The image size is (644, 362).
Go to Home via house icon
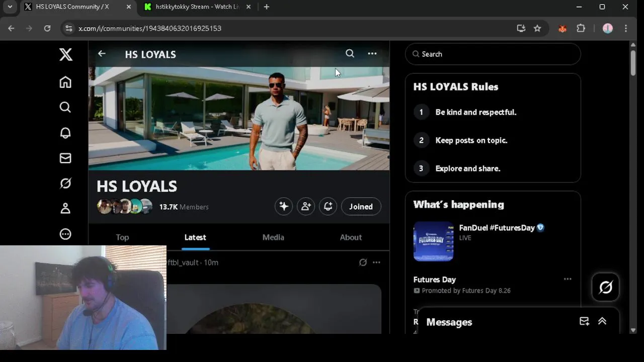[65, 82]
